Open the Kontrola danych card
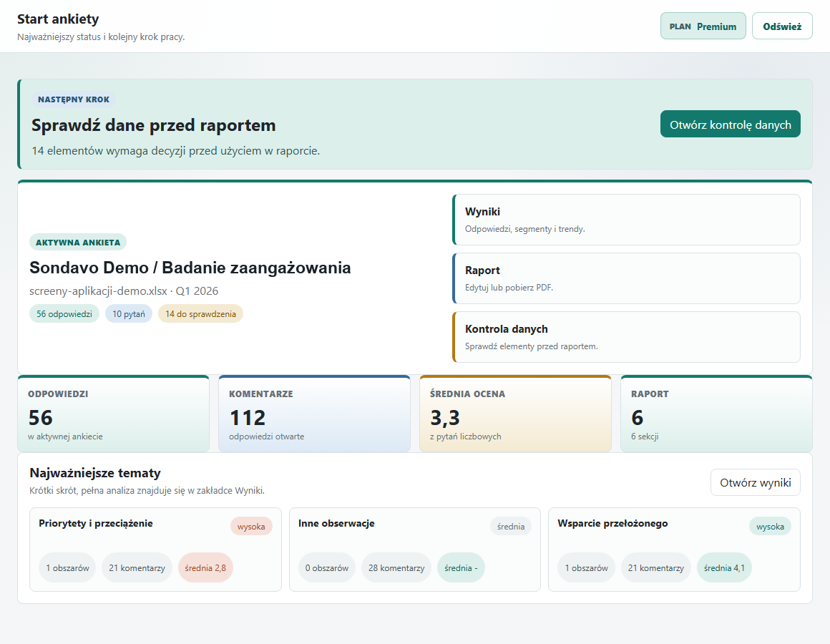Image resolution: width=830 pixels, height=644 pixels. coord(626,337)
